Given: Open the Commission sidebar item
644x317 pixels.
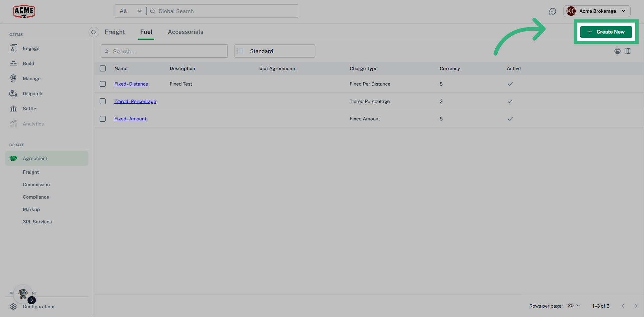Looking at the screenshot, I should (x=36, y=184).
